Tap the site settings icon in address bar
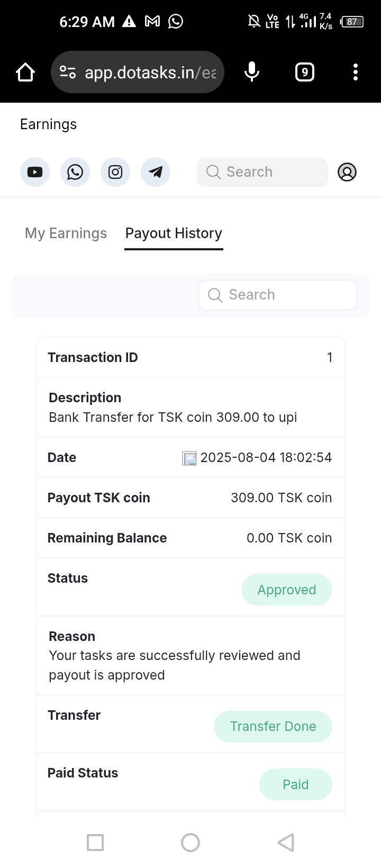Image resolution: width=381 pixels, height=868 pixels. 68,72
